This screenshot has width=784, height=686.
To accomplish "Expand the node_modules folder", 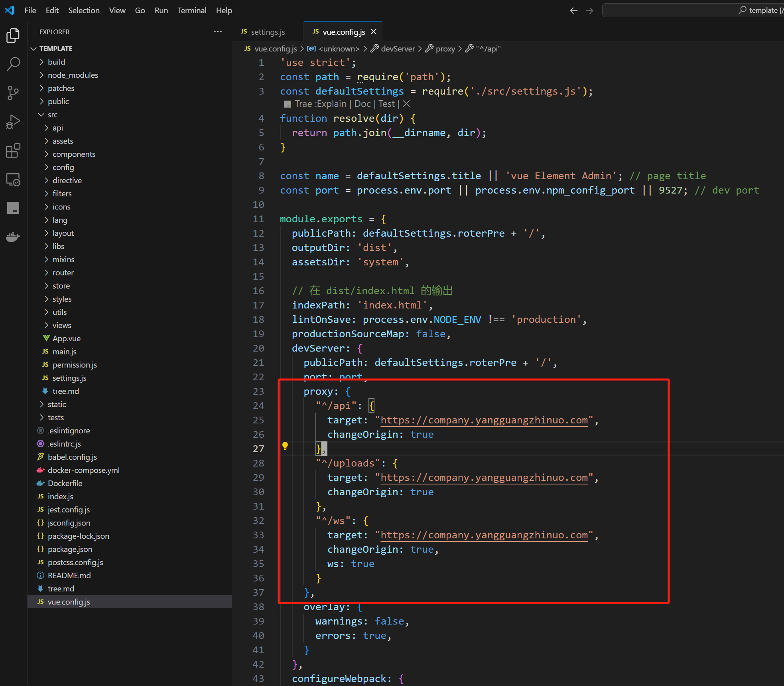I will pos(73,75).
